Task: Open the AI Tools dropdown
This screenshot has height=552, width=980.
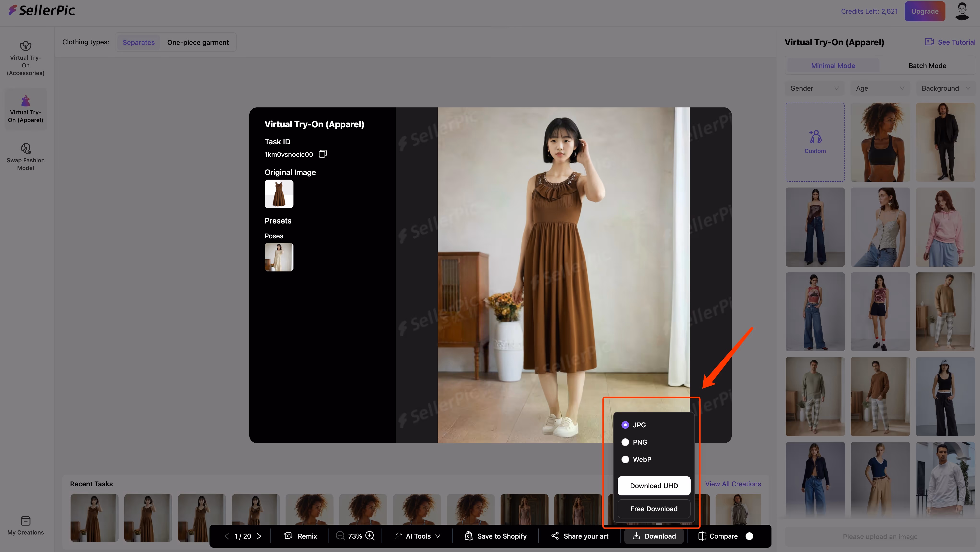Action: point(418,536)
